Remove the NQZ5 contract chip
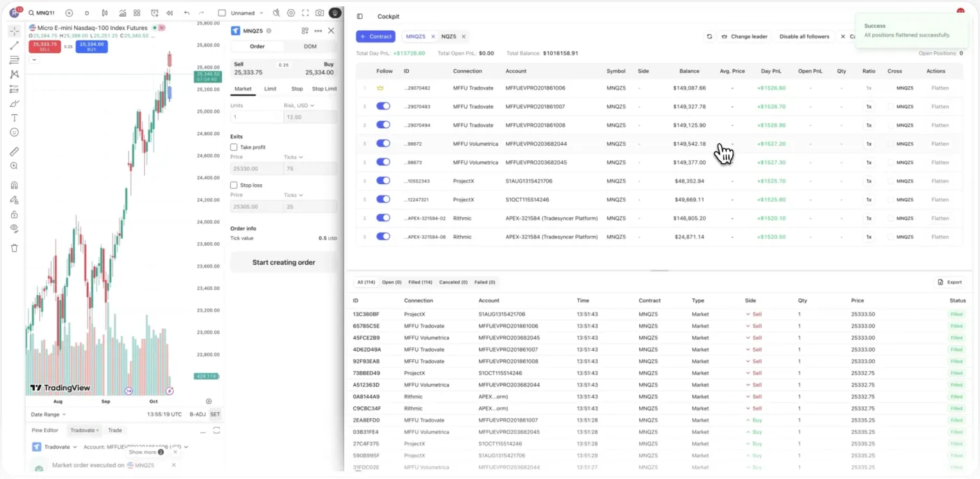The image size is (980, 479). [x=463, y=36]
